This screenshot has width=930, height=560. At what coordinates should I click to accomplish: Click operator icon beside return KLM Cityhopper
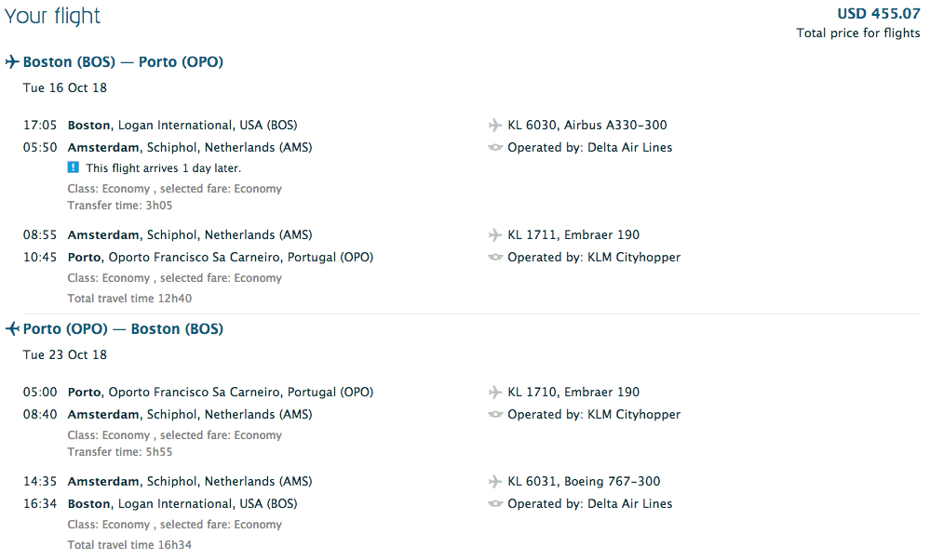tap(495, 415)
